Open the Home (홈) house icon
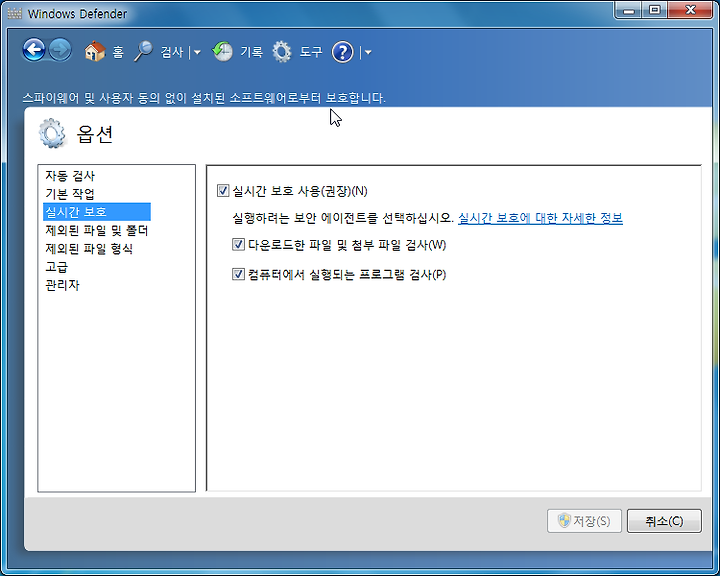The image size is (720, 576). click(95, 51)
